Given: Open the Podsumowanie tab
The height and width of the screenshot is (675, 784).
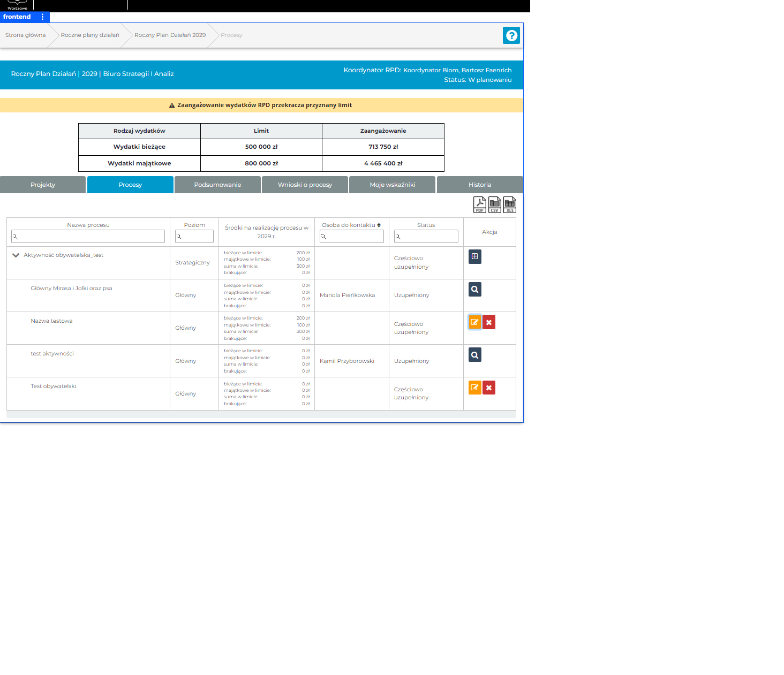Looking at the screenshot, I should click(217, 185).
